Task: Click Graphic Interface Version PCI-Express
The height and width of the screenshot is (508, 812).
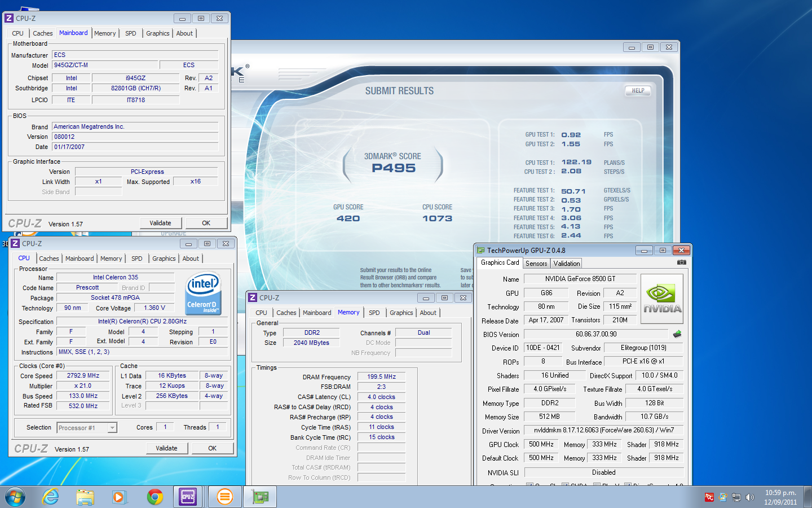Action: click(147, 172)
